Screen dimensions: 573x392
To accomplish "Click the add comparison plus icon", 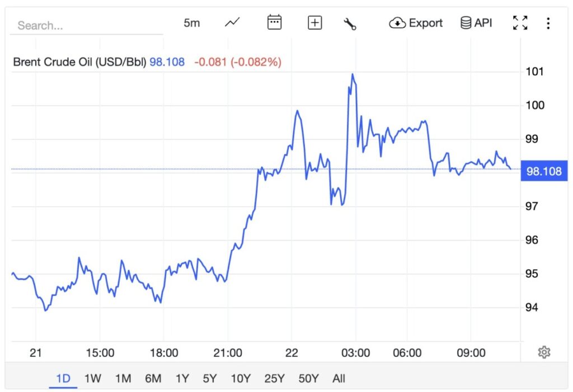I will click(x=314, y=22).
